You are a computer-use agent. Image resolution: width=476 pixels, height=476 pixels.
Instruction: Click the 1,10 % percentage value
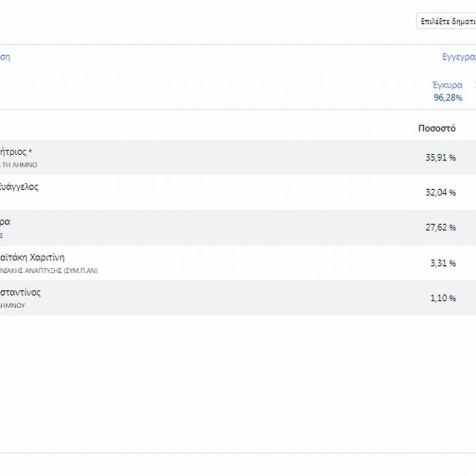pyautogui.click(x=442, y=298)
